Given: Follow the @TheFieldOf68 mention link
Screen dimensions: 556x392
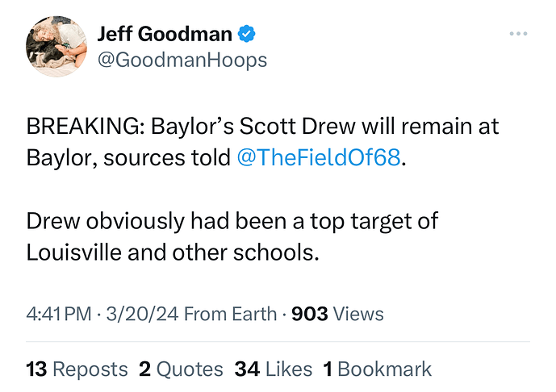Looking at the screenshot, I should (x=319, y=157).
